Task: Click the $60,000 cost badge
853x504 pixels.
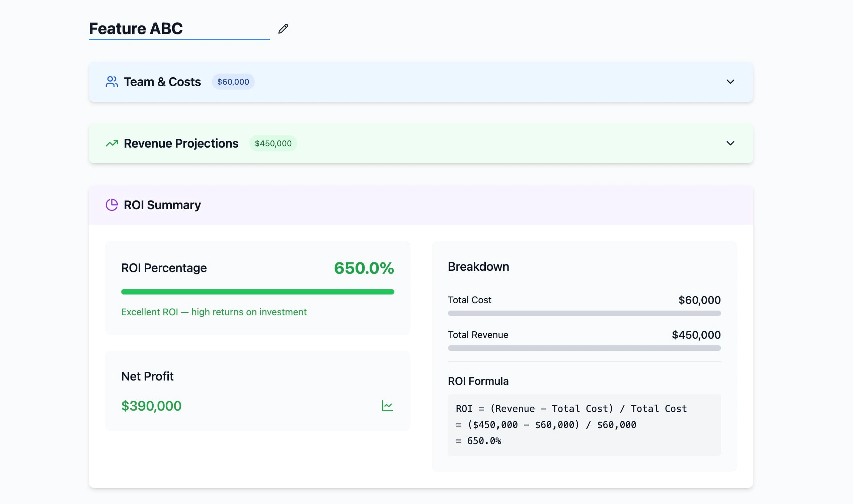Action: tap(233, 82)
